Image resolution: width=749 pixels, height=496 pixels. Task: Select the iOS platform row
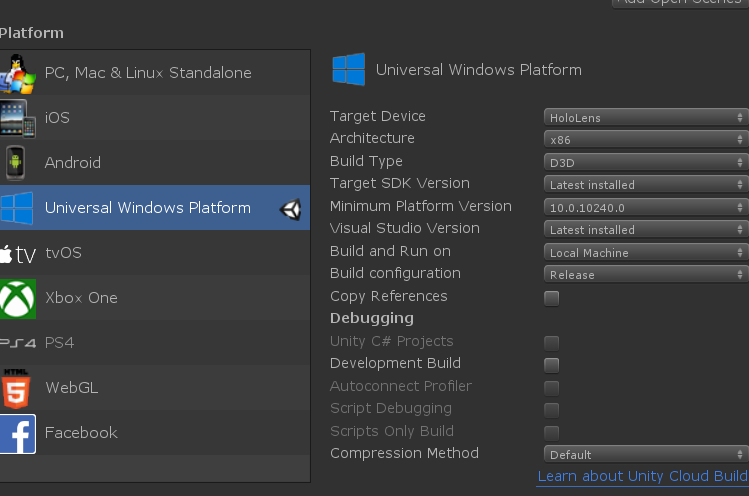point(155,118)
